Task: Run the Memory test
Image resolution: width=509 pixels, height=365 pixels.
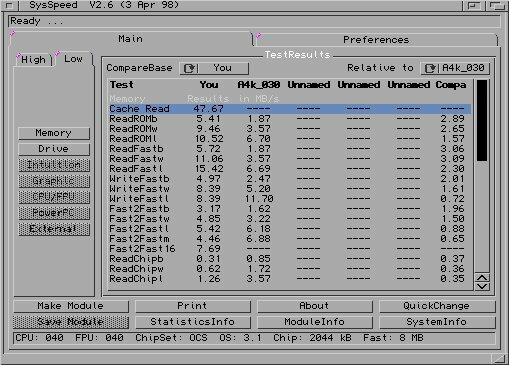Action: tap(54, 133)
